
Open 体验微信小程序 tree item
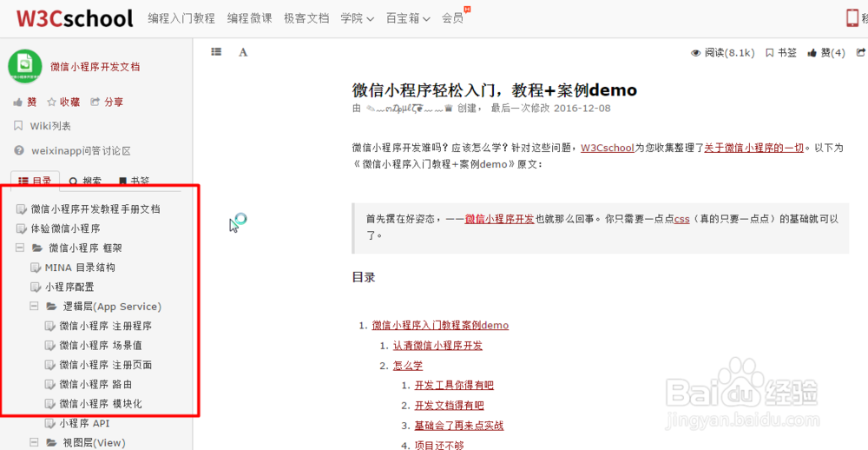coord(65,228)
